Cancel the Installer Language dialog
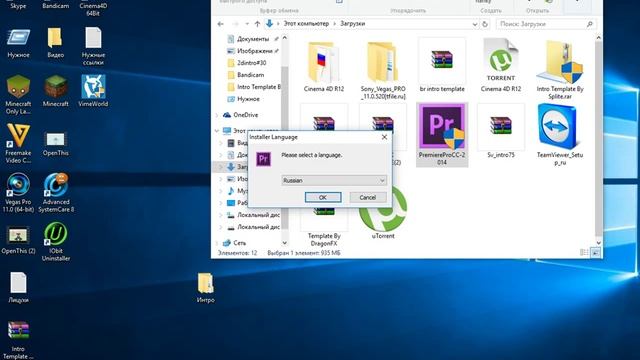640x360 pixels. [368, 197]
